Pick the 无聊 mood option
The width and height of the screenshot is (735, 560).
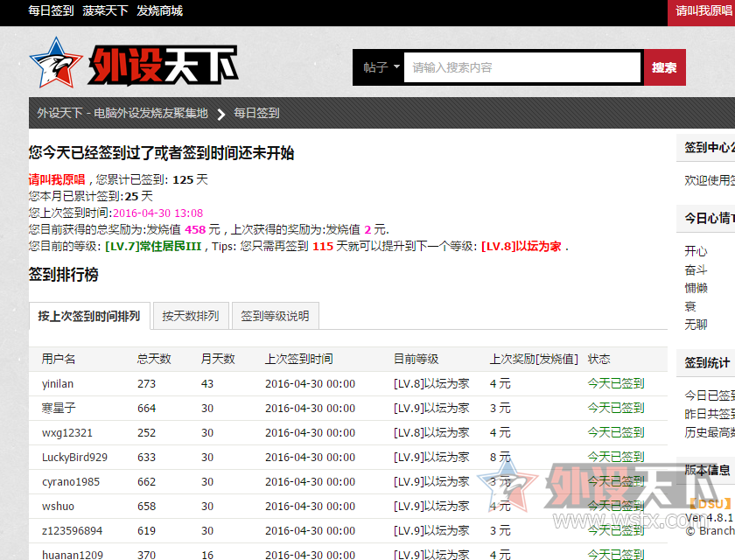pyautogui.click(x=696, y=325)
